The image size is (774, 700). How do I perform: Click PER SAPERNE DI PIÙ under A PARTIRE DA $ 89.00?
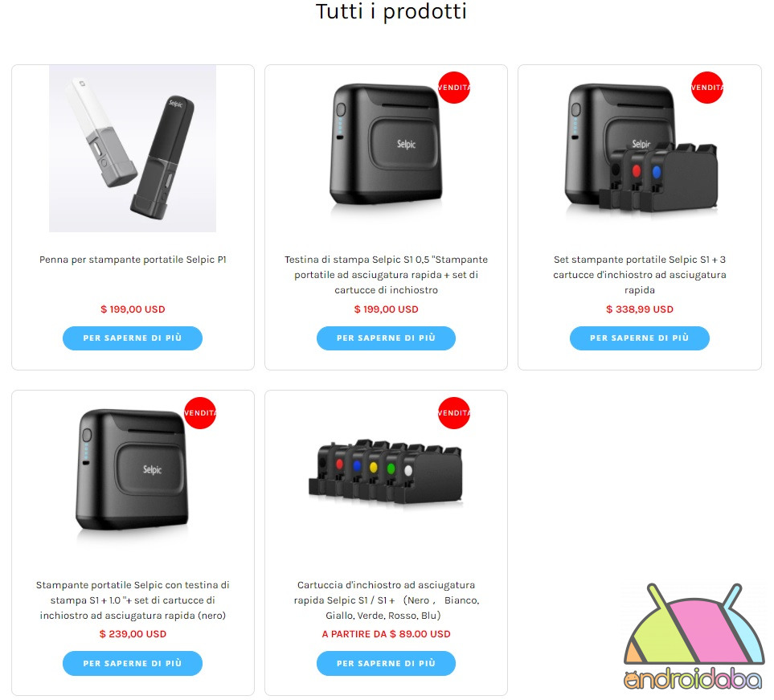pyautogui.click(x=386, y=664)
